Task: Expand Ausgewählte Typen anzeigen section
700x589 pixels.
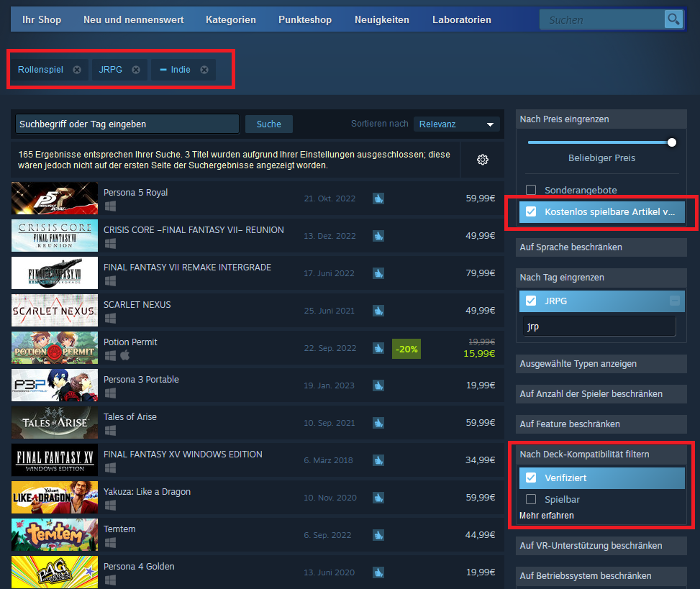Action: click(601, 364)
